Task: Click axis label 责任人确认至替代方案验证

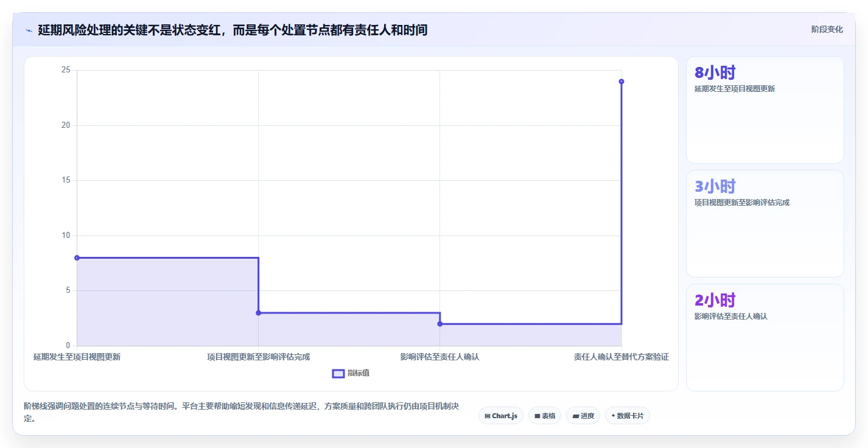Action: tap(621, 357)
